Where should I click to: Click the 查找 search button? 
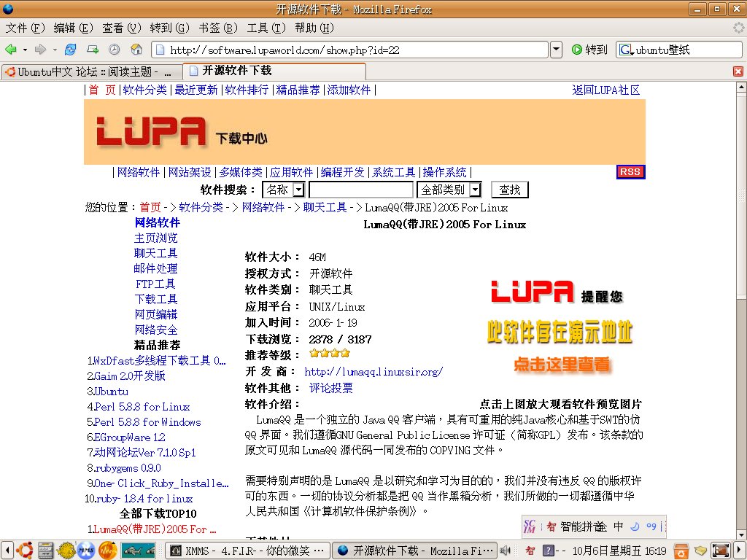click(510, 190)
